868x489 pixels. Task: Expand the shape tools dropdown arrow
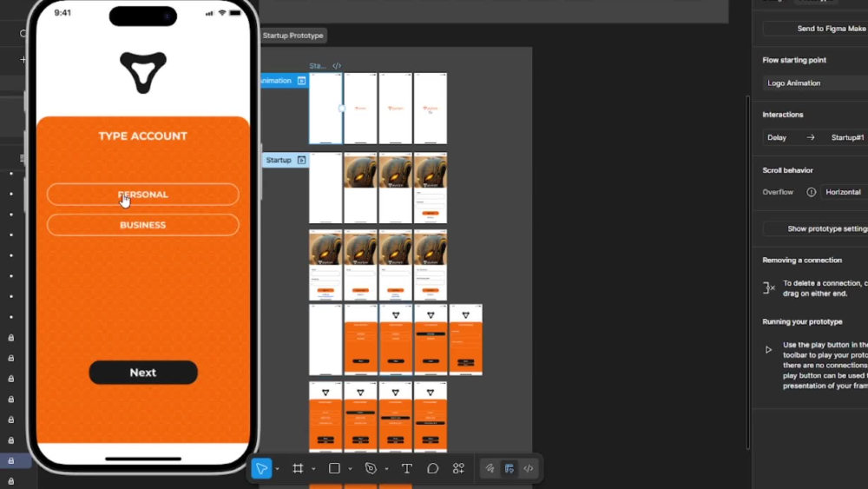coord(350,469)
